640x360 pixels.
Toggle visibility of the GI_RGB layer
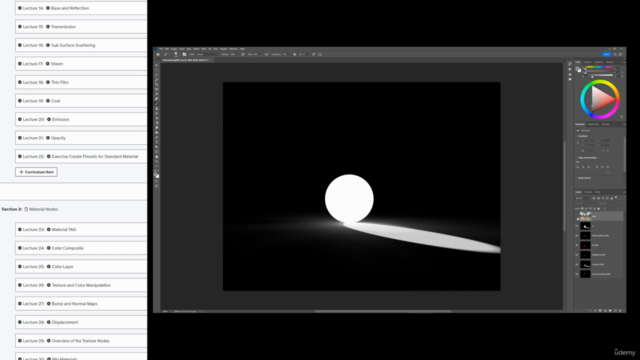coord(577,245)
